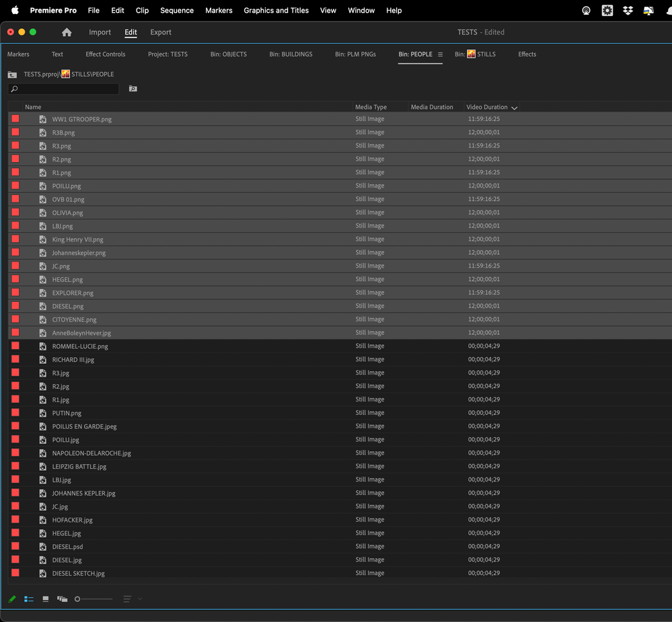The height and width of the screenshot is (622, 672).
Task: Sort by the Media Duration column header
Action: pyautogui.click(x=432, y=107)
